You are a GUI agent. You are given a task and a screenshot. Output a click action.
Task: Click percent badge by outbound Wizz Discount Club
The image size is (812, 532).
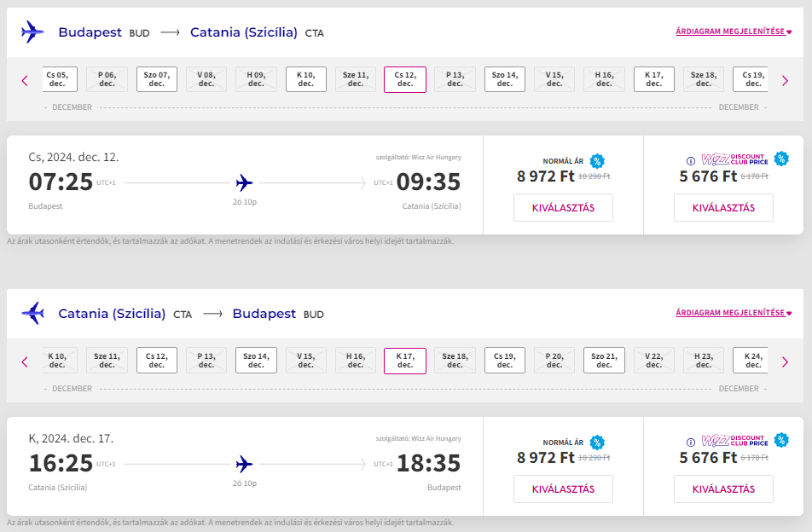click(781, 159)
